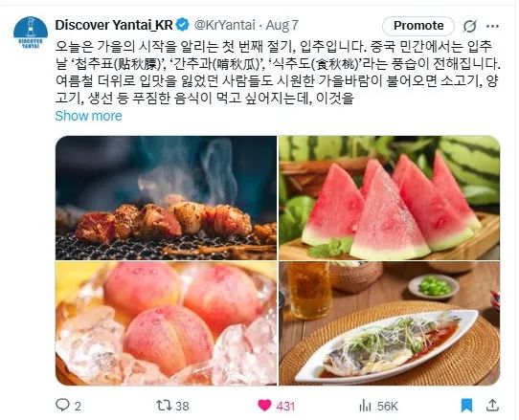The image size is (519, 420).
Task: Open the peaches on ice photo
Action: click(x=166, y=323)
